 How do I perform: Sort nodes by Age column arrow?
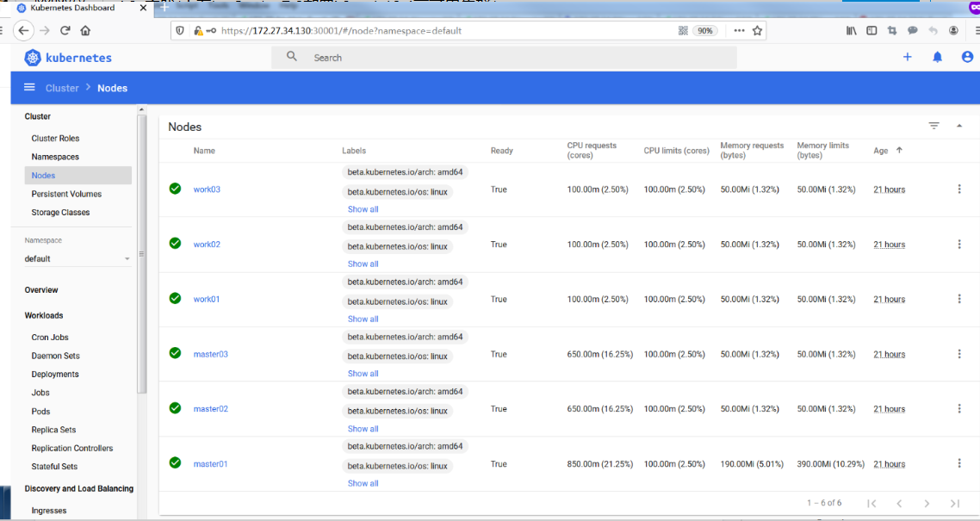click(x=899, y=150)
